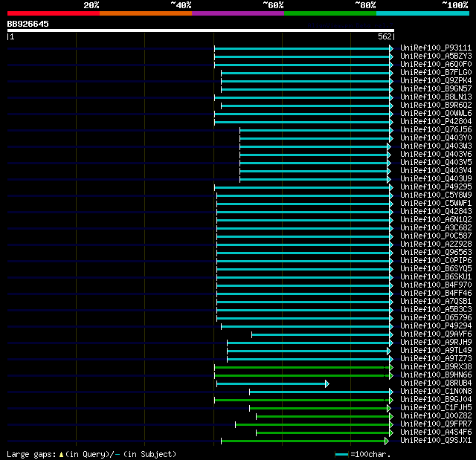
Task: Click the UniRef100_P93111 hit label
Action: [436, 48]
